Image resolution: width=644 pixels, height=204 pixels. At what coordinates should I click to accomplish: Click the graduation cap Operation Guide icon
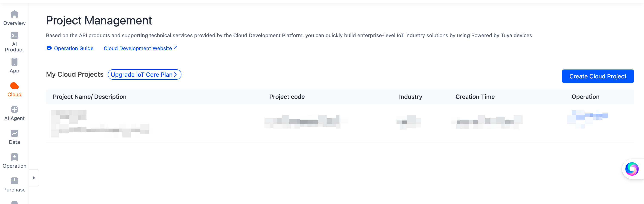coord(49,48)
